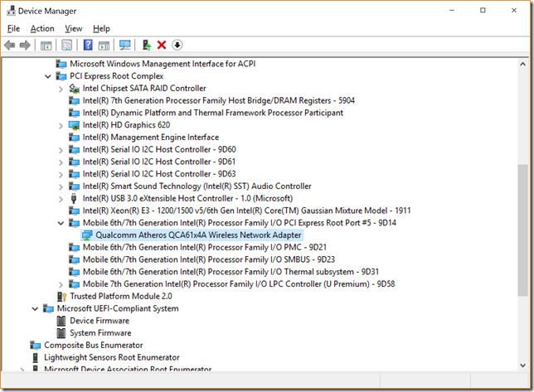Expand Intel Chipset SATA RAID Controller
This screenshot has width=534, height=392.
pos(61,89)
